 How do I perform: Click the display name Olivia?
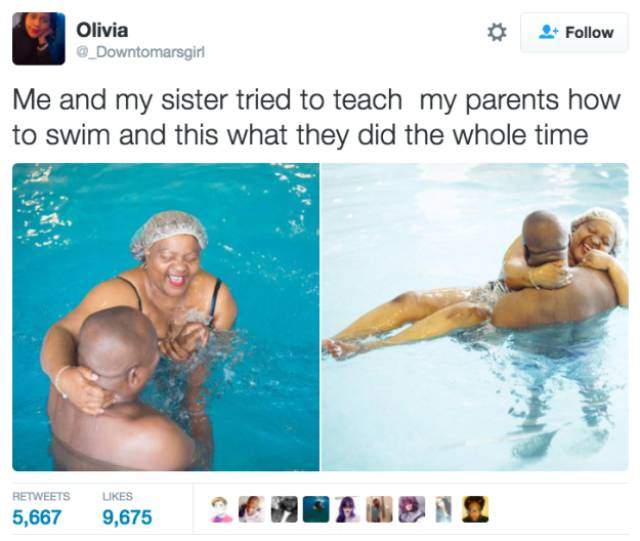(102, 30)
